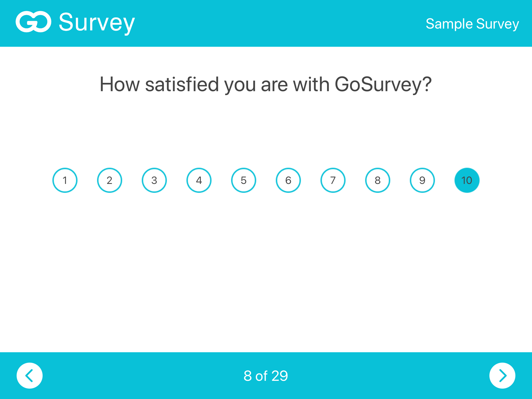Set satisfaction rating to 6

point(288,180)
